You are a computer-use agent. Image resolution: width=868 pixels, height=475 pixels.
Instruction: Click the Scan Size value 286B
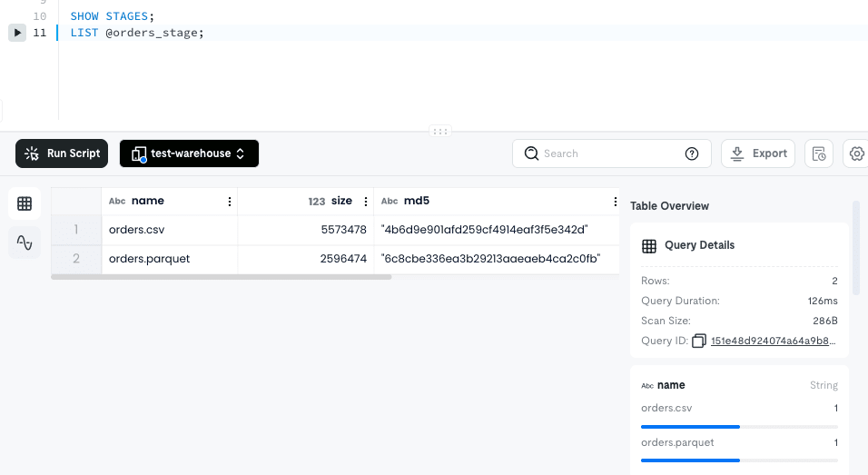click(824, 322)
